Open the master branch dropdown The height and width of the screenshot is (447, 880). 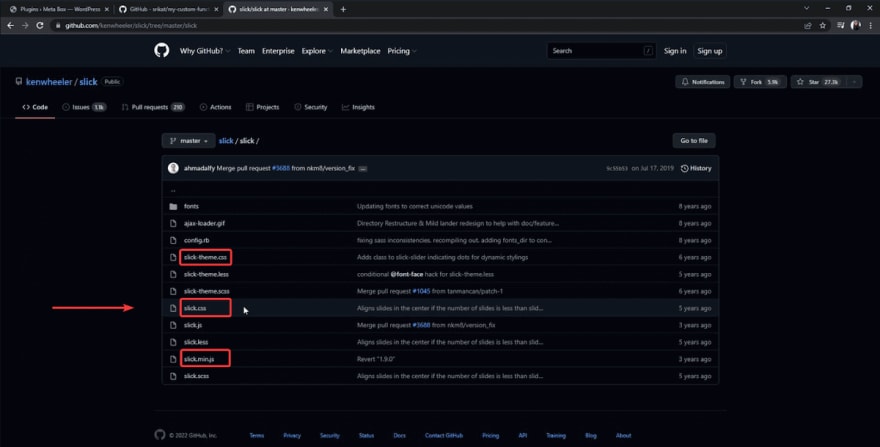pos(188,140)
